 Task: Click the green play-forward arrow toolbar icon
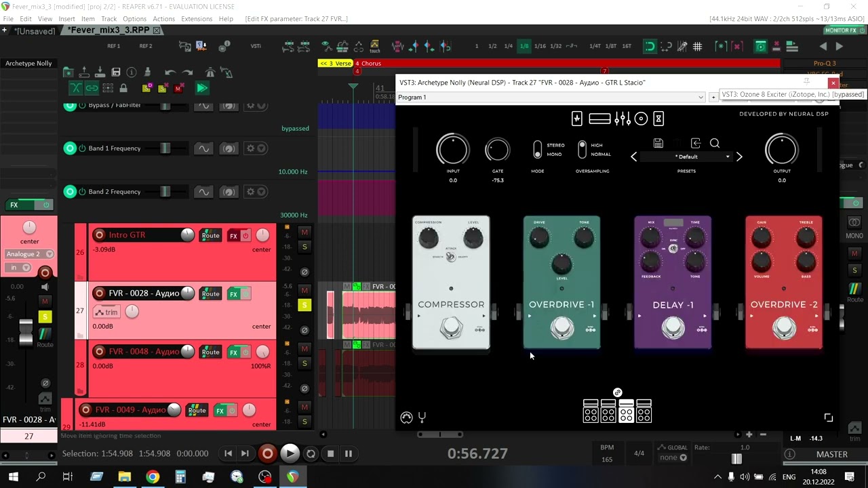(x=202, y=88)
